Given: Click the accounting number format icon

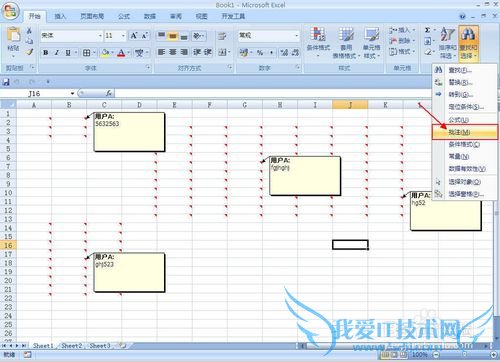Looking at the screenshot, I should pyautogui.click(x=244, y=52).
